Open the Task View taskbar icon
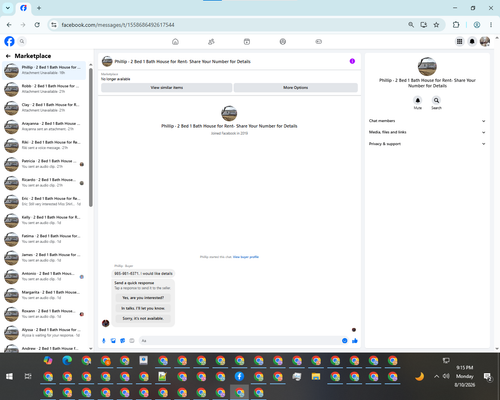Screen dimensions: 500x400 point(28,376)
